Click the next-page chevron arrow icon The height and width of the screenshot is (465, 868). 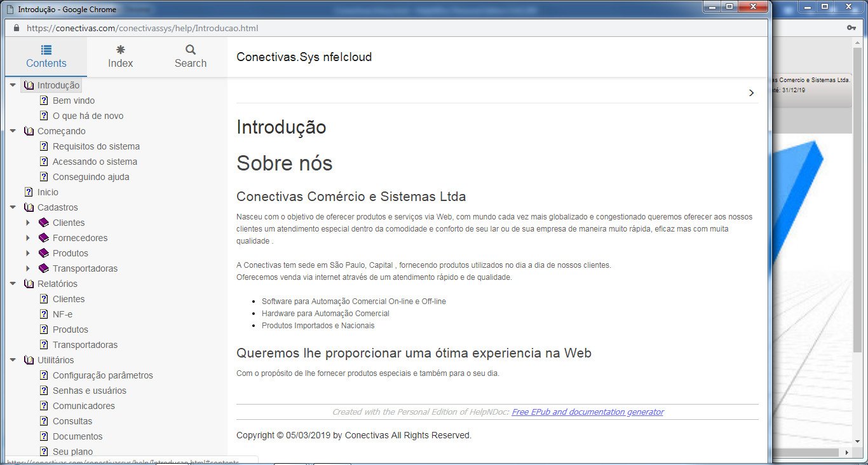coord(752,93)
